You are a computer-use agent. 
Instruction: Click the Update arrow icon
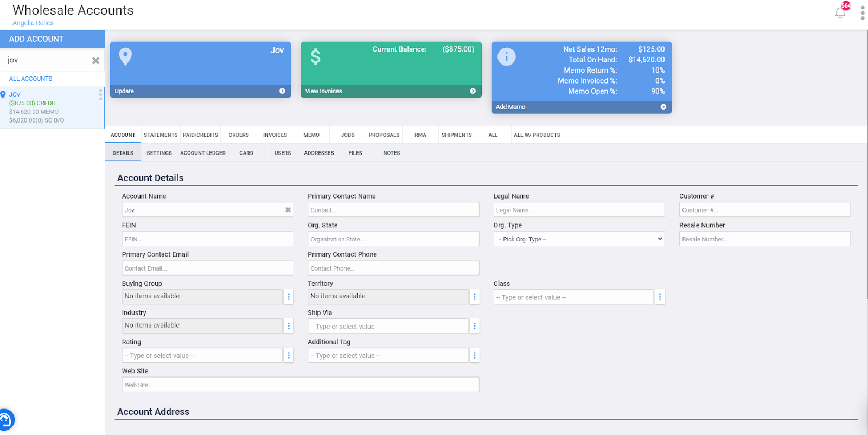[x=282, y=91]
